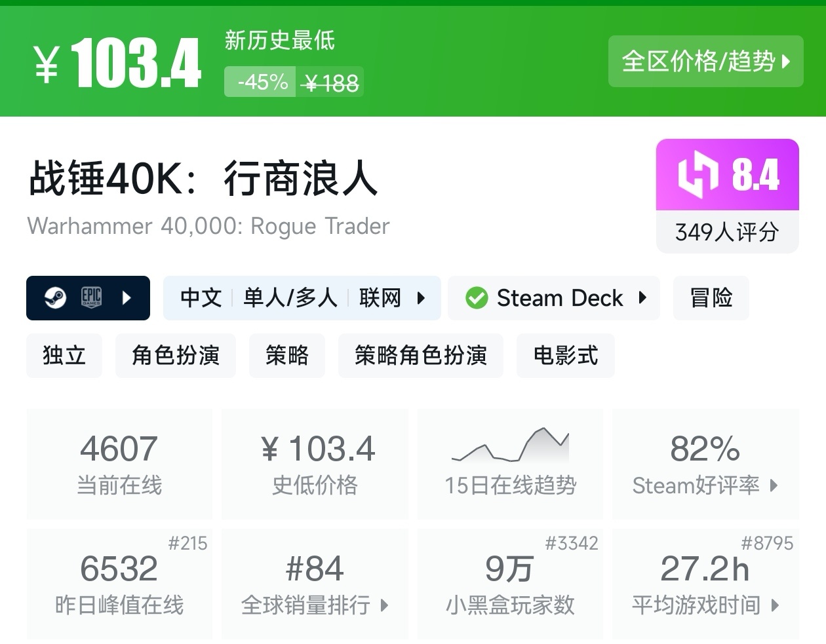The width and height of the screenshot is (826, 644).
Task: Select the 策略角色扮演 genre tag
Action: pyautogui.click(x=421, y=355)
